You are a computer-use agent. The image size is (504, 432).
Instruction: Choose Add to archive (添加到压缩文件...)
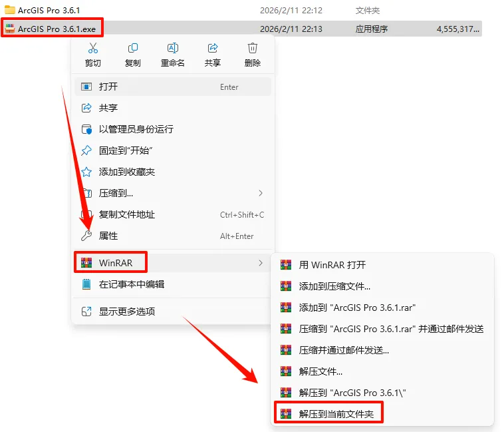[x=382, y=286]
